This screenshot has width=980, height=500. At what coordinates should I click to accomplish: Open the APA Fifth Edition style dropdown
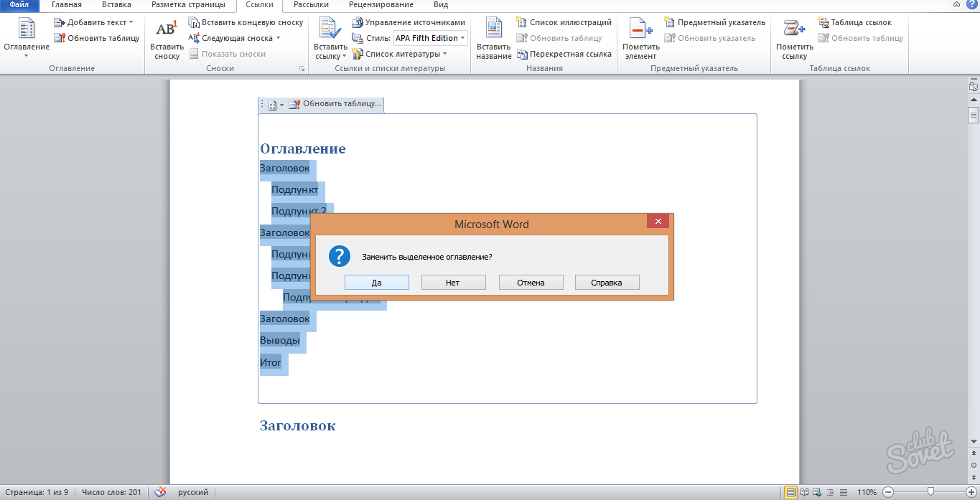click(x=463, y=38)
